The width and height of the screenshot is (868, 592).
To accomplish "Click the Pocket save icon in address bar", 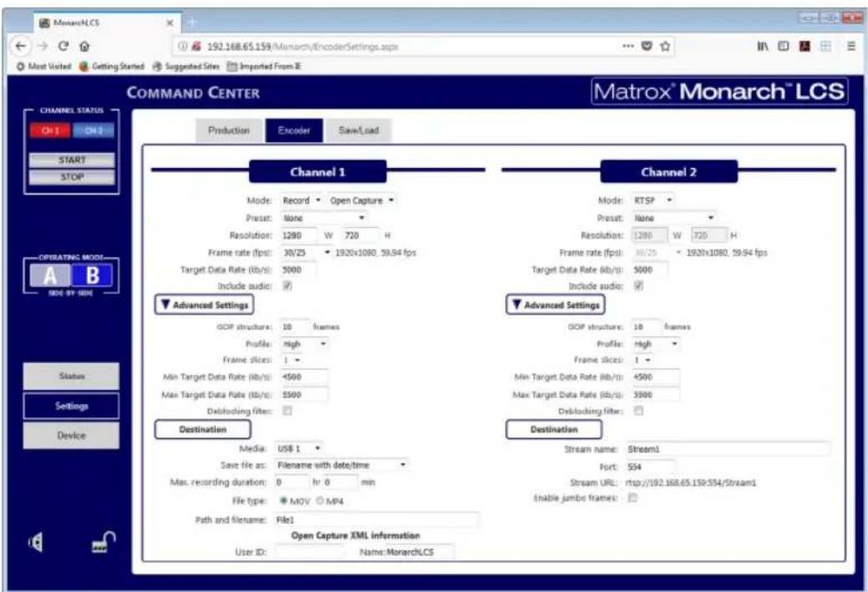I will (647, 46).
